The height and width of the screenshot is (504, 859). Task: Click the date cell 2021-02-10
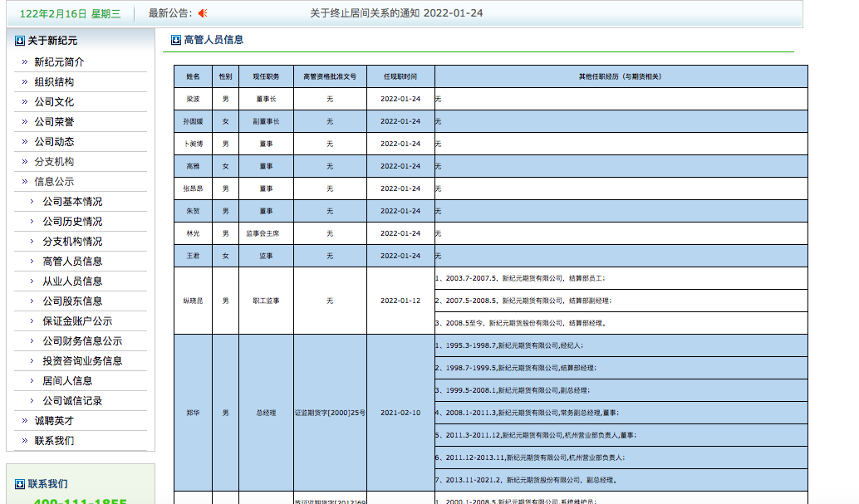pyautogui.click(x=400, y=413)
